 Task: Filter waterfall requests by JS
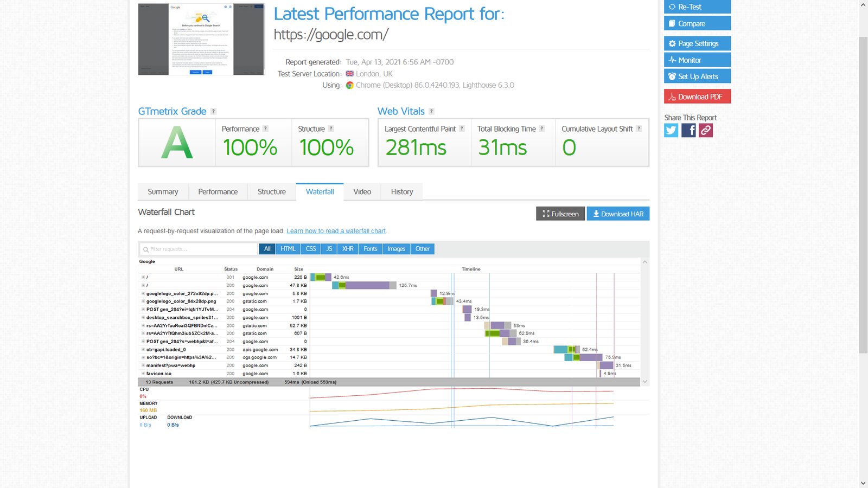[329, 249]
